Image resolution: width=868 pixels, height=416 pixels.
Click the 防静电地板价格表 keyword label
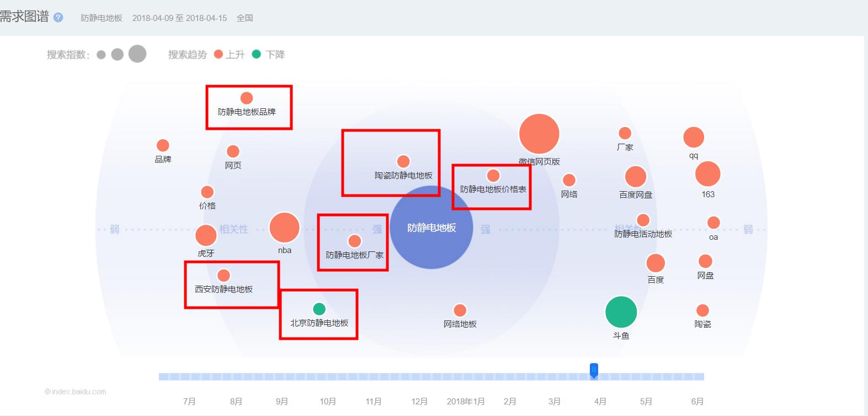pyautogui.click(x=493, y=189)
